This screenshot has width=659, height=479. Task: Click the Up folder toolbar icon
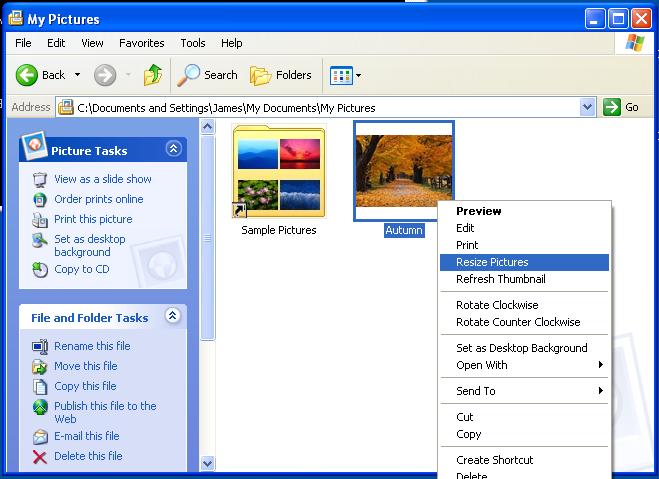coord(153,75)
